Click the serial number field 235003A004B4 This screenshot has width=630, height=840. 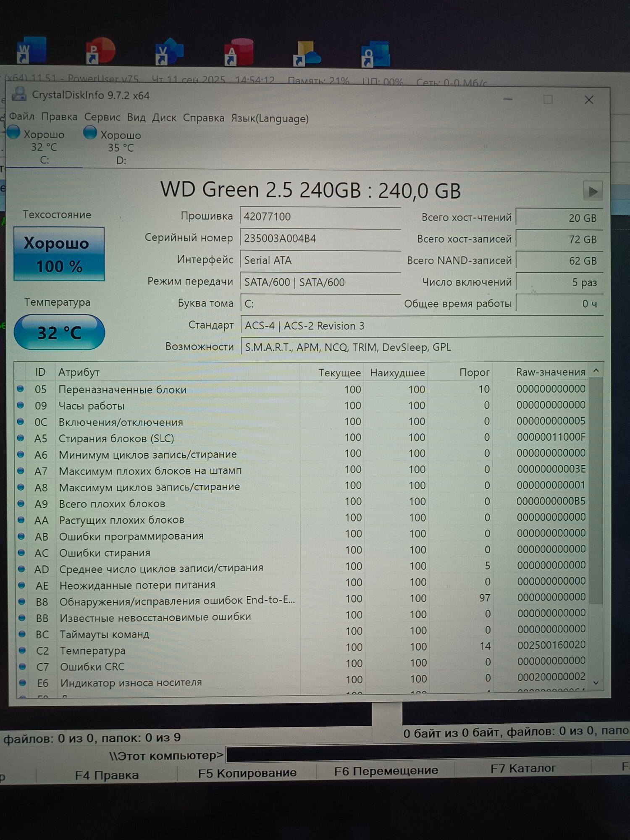coord(320,239)
